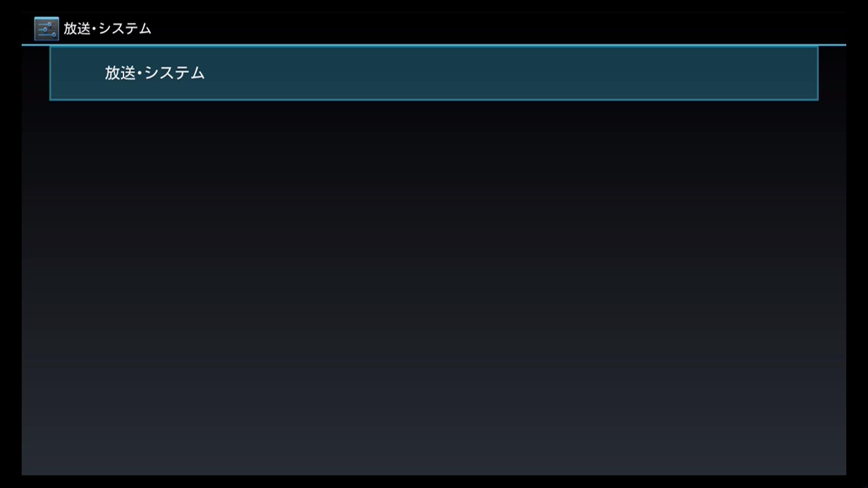868x488 pixels.
Task: Go back via the header settings icon
Action: click(x=47, y=29)
